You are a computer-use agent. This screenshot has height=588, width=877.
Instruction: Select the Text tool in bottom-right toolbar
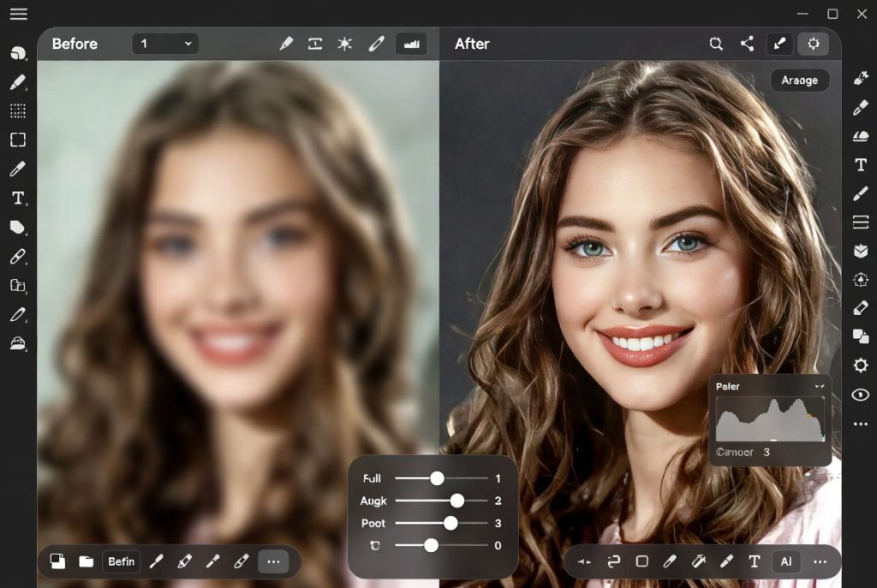click(x=754, y=561)
